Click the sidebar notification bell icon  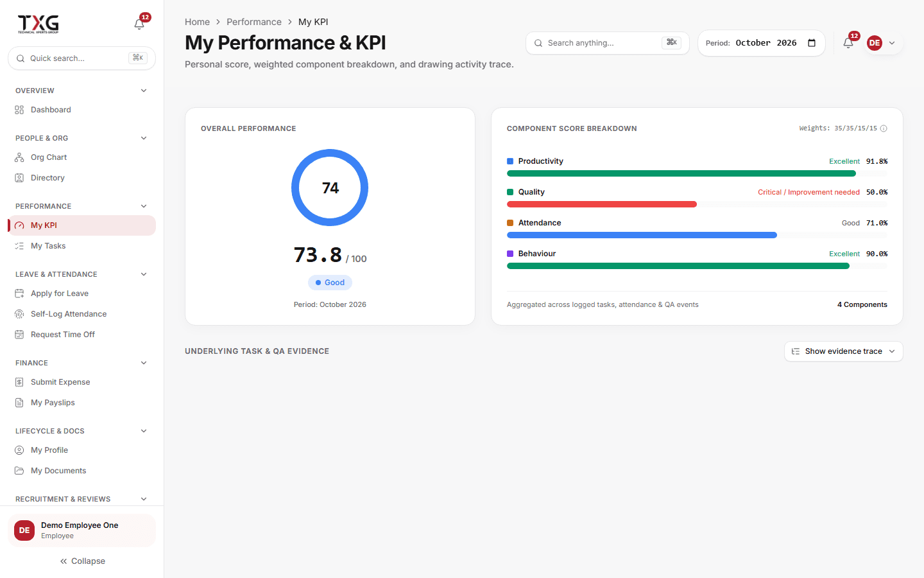[139, 24]
